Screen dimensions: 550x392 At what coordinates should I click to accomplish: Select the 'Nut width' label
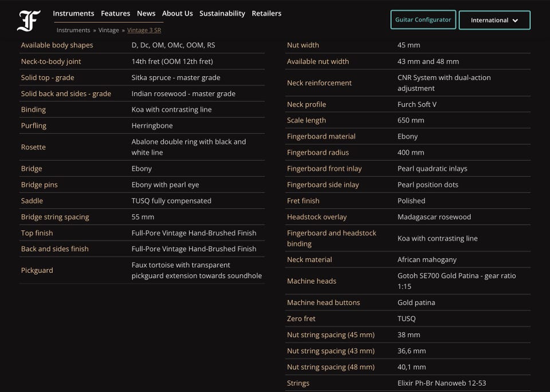tap(302, 45)
